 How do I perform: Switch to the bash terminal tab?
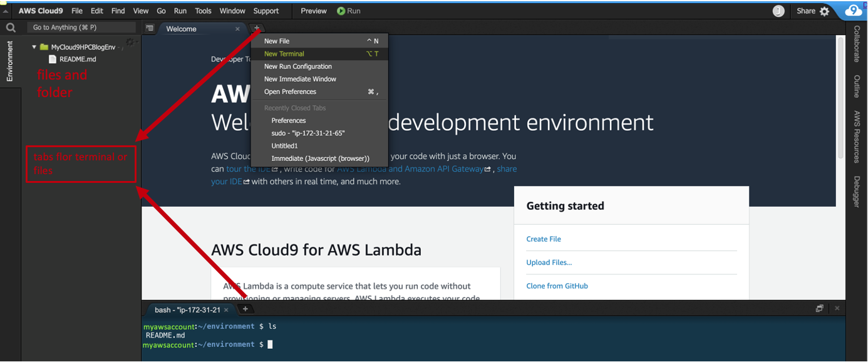pyautogui.click(x=187, y=310)
